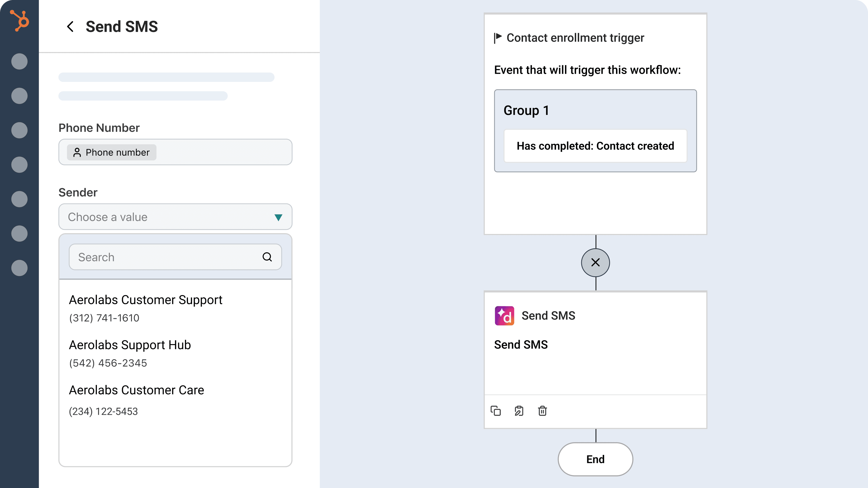Open the Has completed: Contact created condition

coord(595,146)
